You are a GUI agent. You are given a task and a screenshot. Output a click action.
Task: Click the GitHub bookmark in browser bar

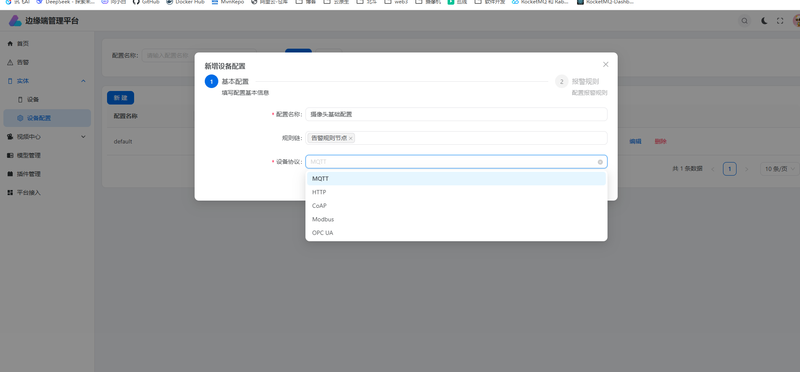pos(146,2)
